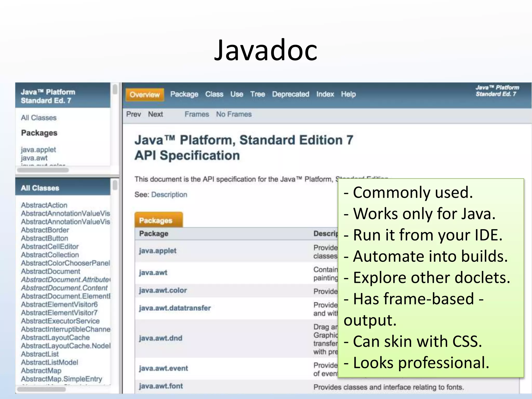Open the java.awt.datatransfer package link
Screen dimensions: 532x399
[175, 308]
